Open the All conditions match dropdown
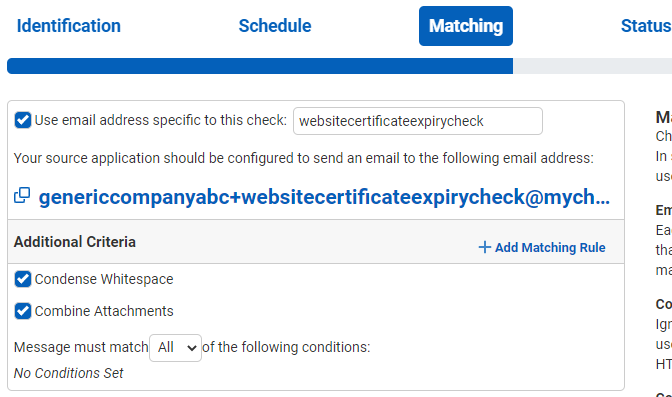 175,348
